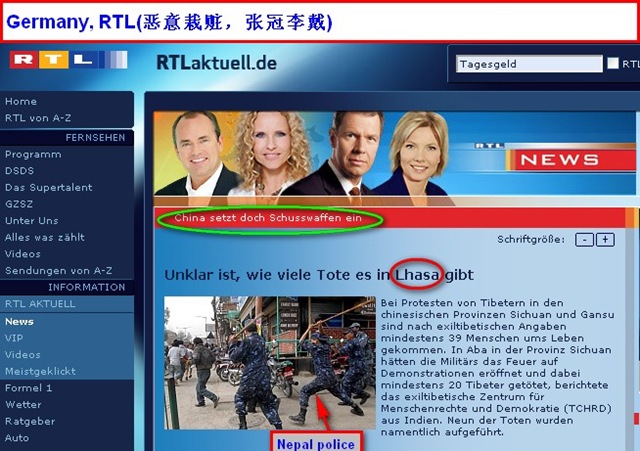
Task: Increase font size with plus button
Action: [x=604, y=239]
